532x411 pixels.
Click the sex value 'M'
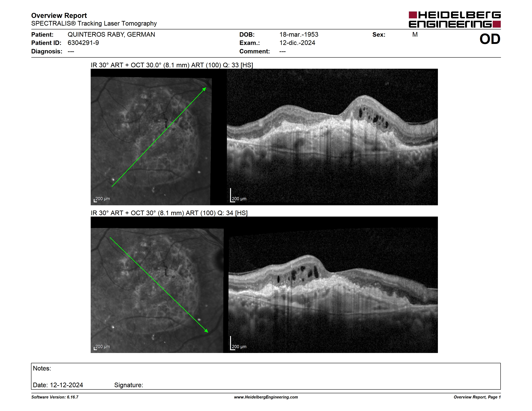pyautogui.click(x=415, y=35)
